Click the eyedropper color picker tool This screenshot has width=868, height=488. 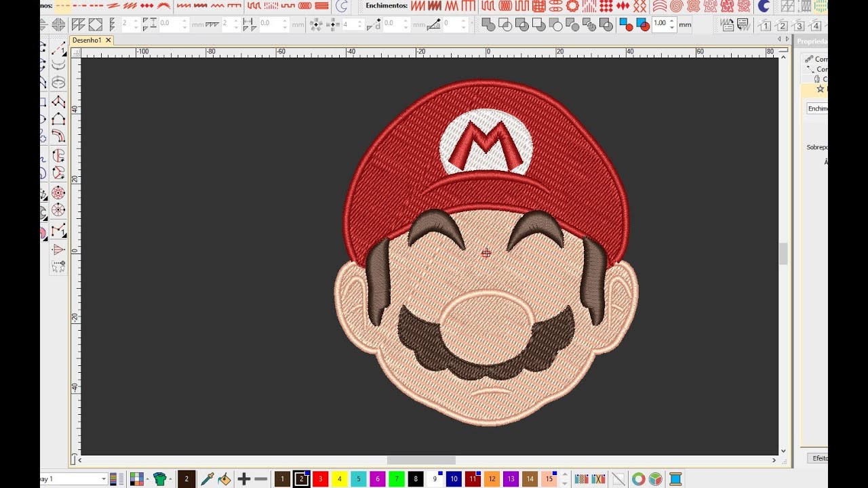(x=208, y=479)
